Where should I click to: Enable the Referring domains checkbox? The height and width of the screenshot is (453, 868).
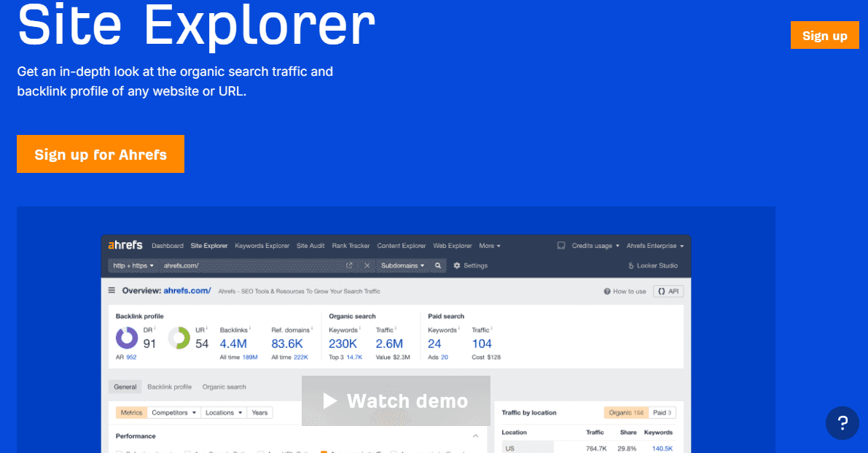[120, 451]
